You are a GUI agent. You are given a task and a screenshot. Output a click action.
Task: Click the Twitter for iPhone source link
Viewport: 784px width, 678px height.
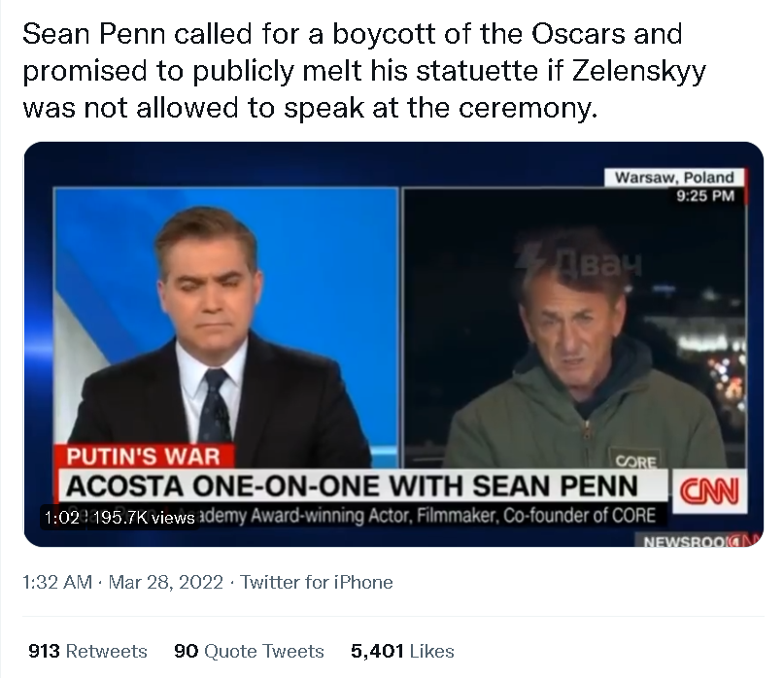(317, 583)
